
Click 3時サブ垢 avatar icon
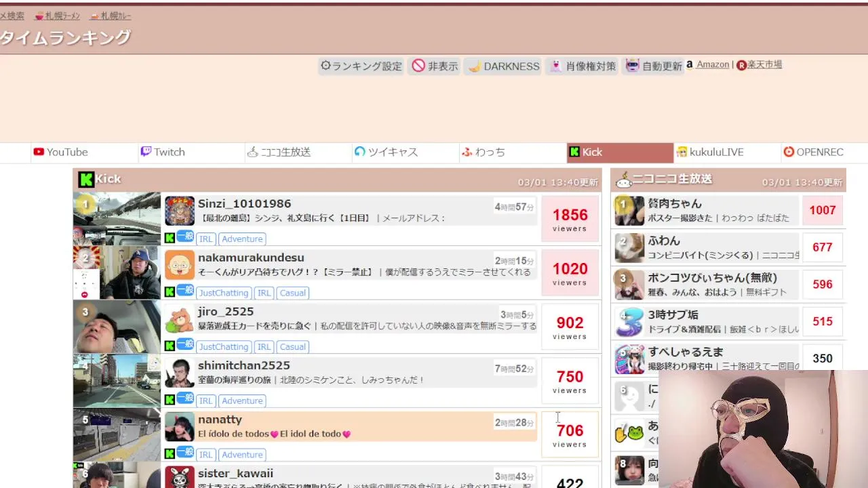coord(629,322)
